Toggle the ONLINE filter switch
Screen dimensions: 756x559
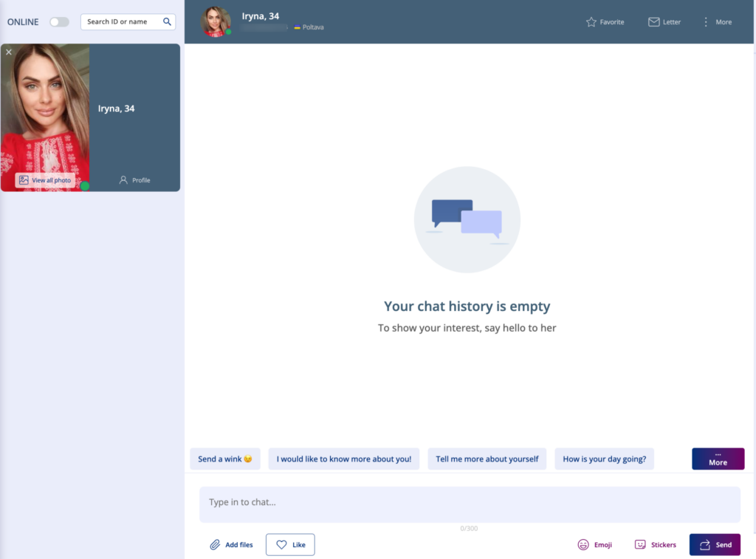59,21
